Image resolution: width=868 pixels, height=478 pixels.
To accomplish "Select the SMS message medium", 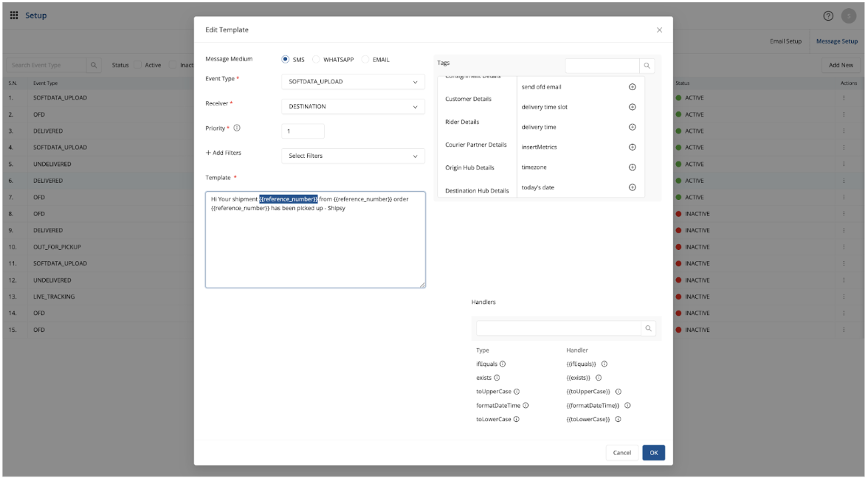I will (x=286, y=60).
